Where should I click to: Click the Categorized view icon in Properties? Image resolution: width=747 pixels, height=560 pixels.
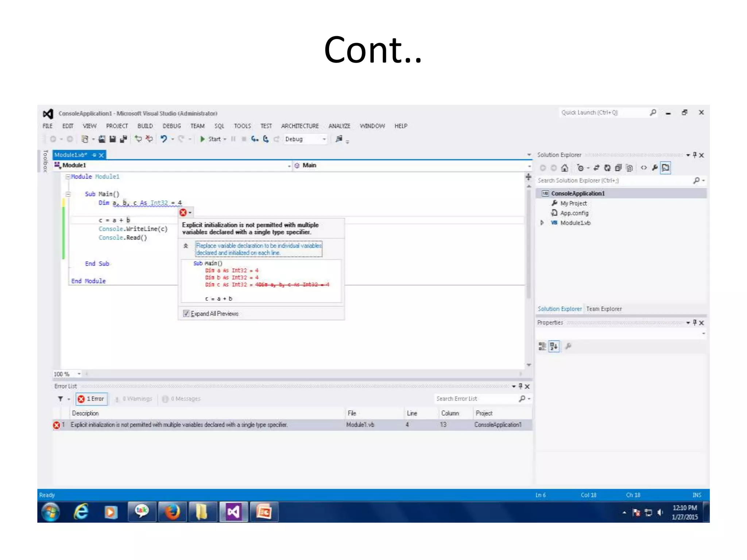(542, 346)
